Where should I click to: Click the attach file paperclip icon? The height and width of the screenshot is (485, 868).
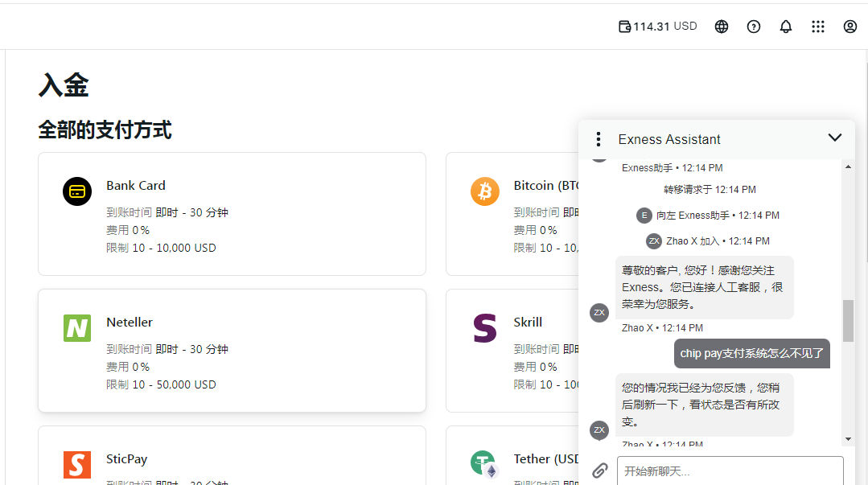point(599,471)
